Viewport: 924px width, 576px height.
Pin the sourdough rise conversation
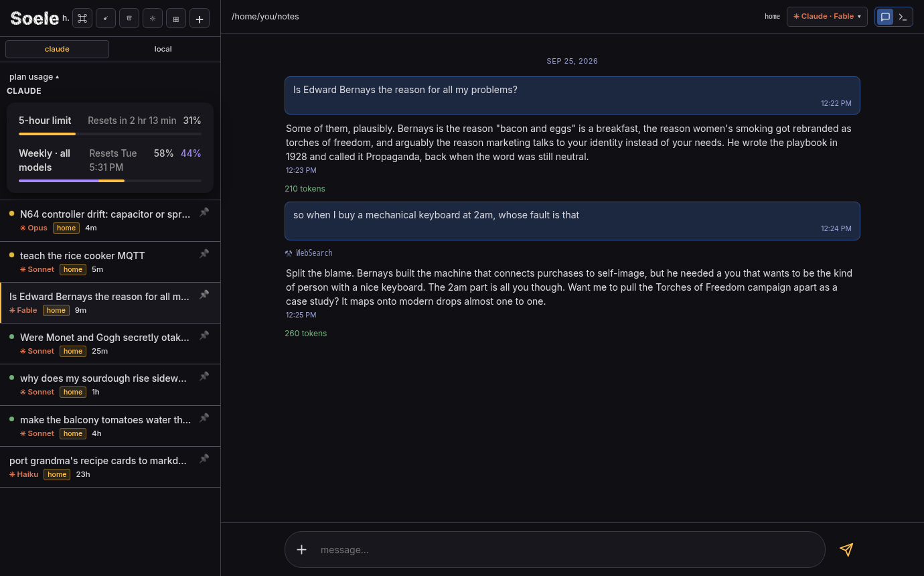click(204, 376)
